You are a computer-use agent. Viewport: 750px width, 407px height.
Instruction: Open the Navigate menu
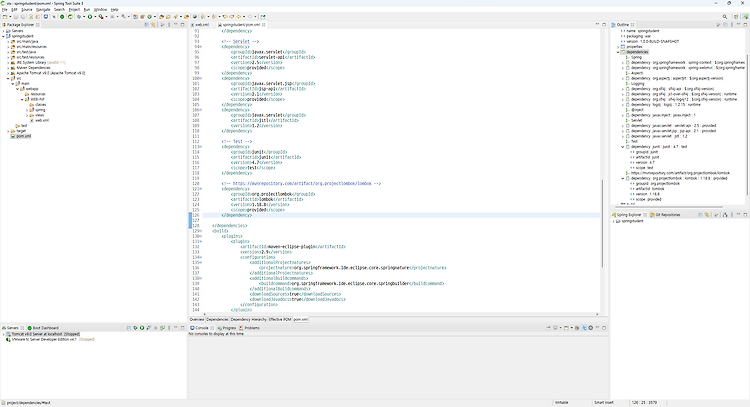43,10
